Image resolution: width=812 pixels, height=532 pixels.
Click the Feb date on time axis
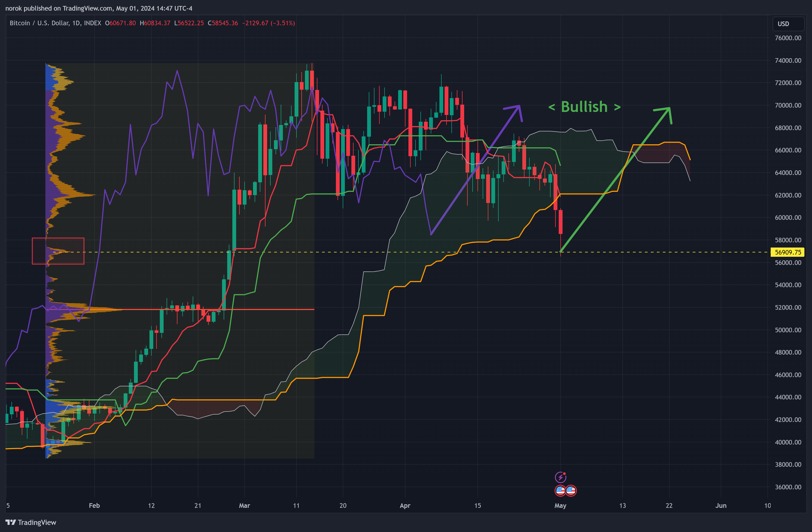(x=94, y=505)
